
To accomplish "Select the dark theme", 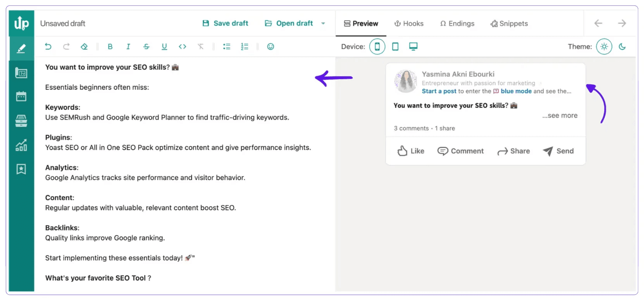I will 622,47.
